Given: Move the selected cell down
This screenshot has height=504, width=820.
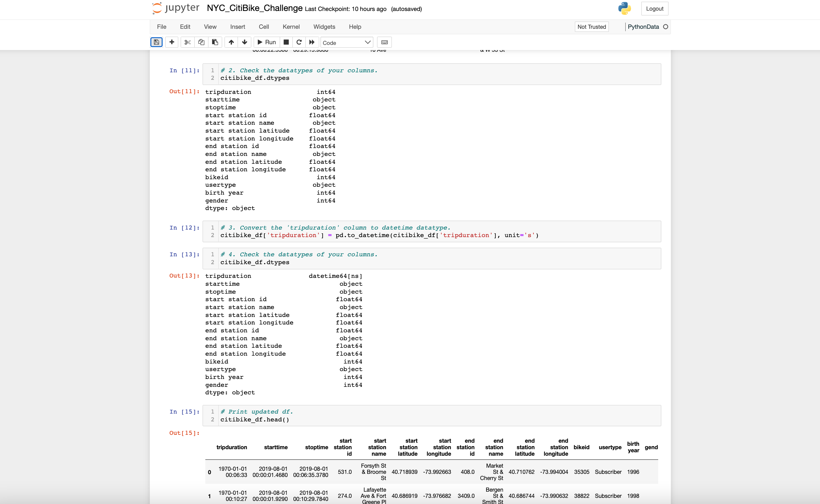Looking at the screenshot, I should [244, 42].
